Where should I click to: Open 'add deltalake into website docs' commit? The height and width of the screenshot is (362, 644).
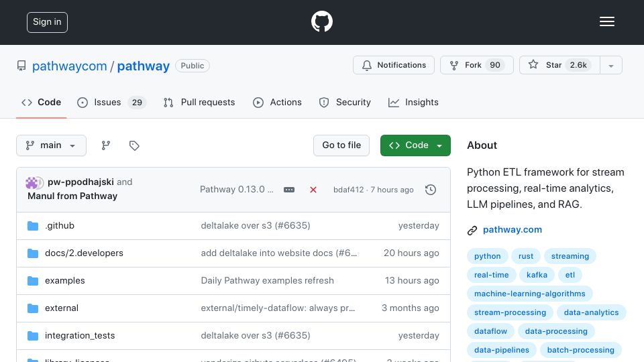[279, 253]
